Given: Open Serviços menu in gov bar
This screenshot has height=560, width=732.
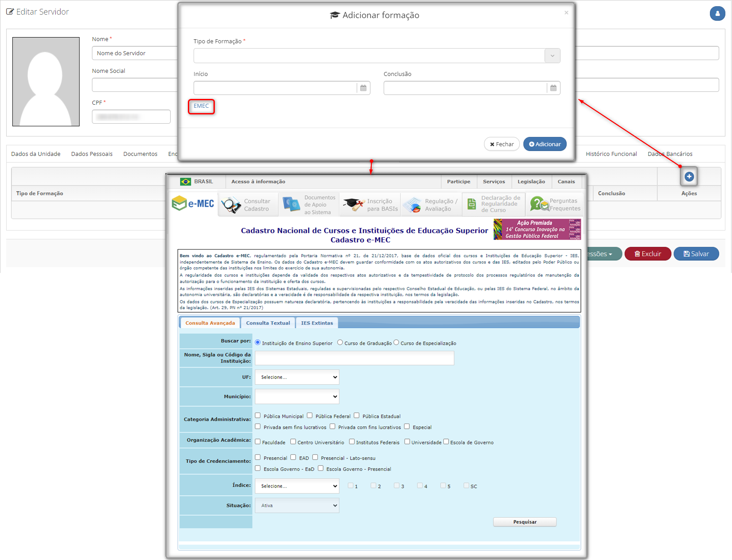Looking at the screenshot, I should [494, 182].
